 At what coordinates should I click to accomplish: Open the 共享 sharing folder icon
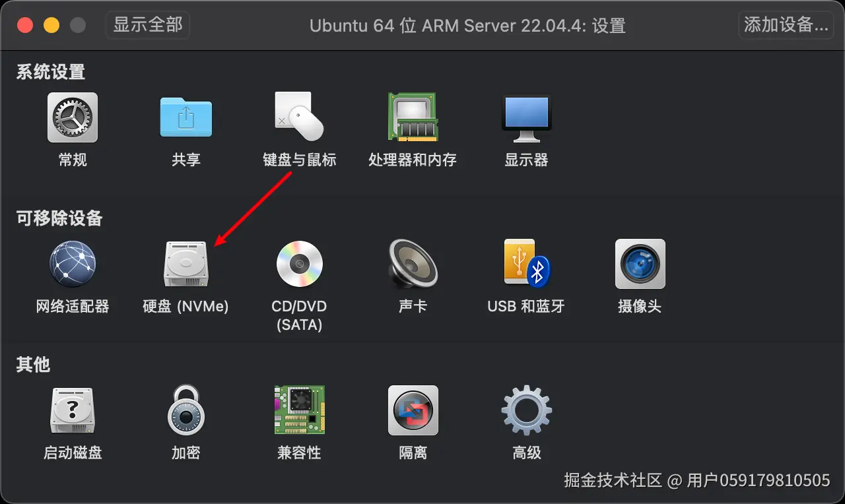(186, 117)
